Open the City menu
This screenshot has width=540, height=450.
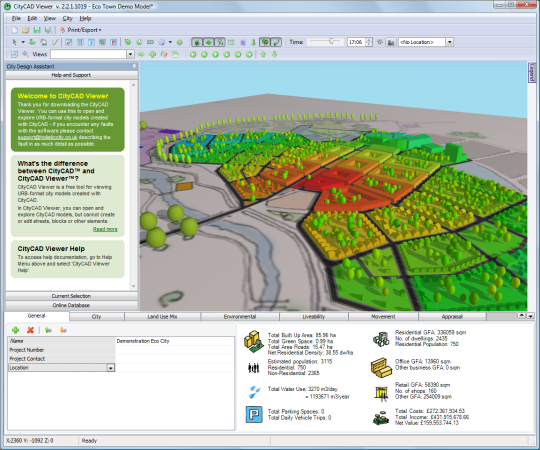[68, 19]
